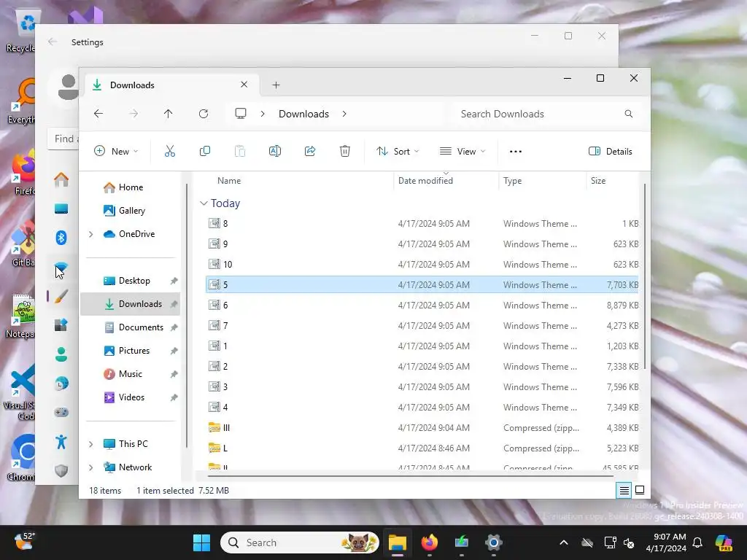The height and width of the screenshot is (560, 747).
Task: Go back with the Explorer back arrow
Action: click(x=98, y=114)
